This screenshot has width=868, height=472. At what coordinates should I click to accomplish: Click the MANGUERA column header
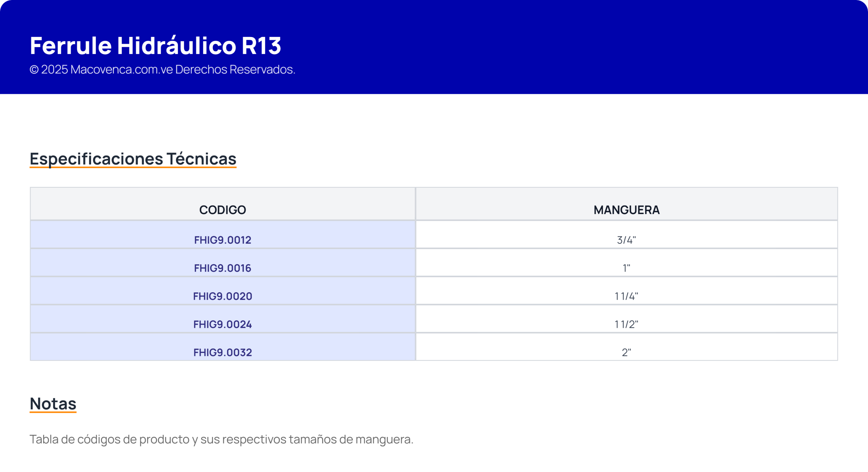626,210
